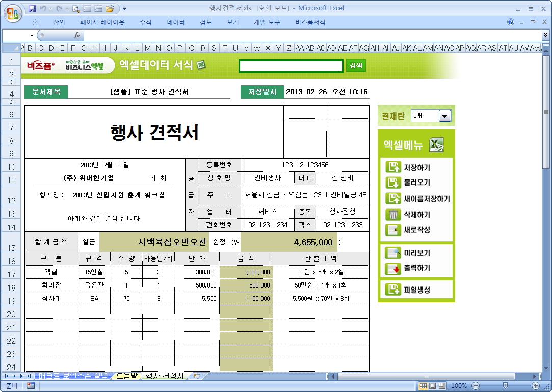Click the Excel Help question mark icon

click(510, 22)
